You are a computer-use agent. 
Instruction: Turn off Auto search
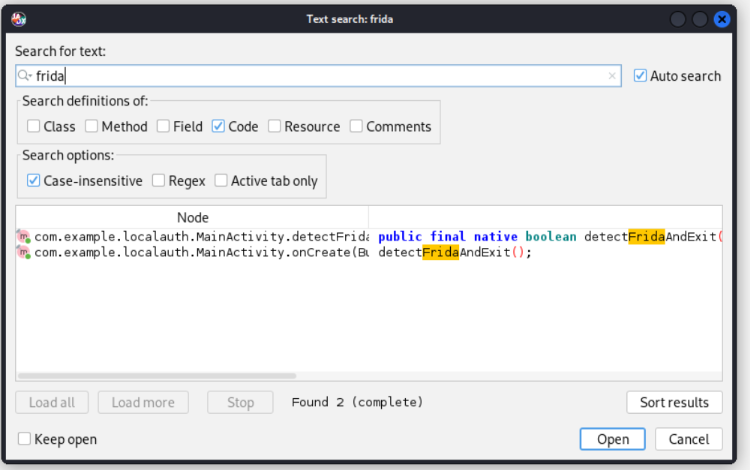(640, 76)
